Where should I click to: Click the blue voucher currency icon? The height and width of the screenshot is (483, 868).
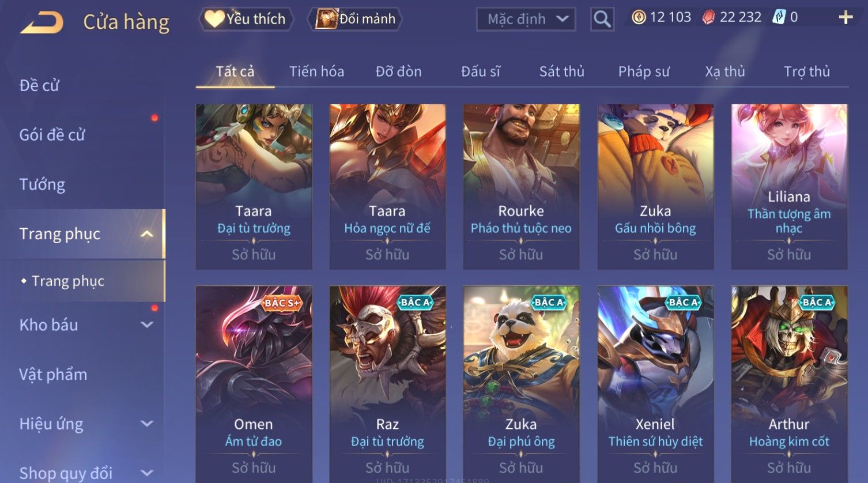[779, 17]
